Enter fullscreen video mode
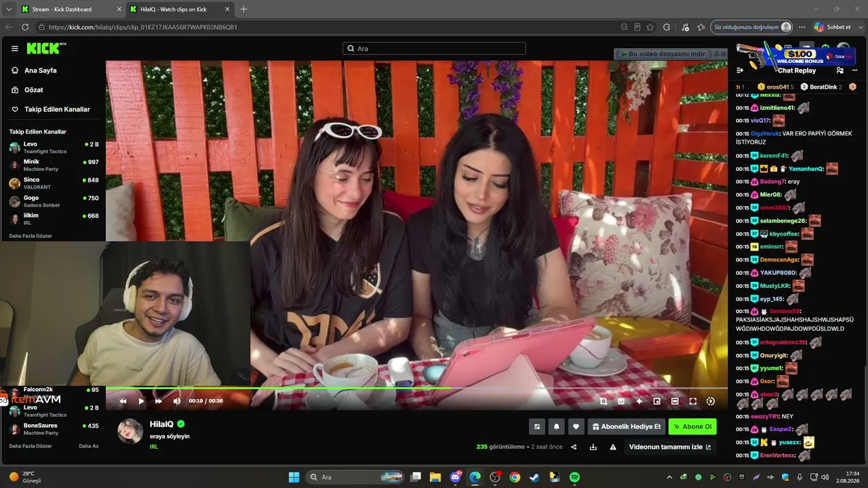Image resolution: width=868 pixels, height=488 pixels. (693, 401)
